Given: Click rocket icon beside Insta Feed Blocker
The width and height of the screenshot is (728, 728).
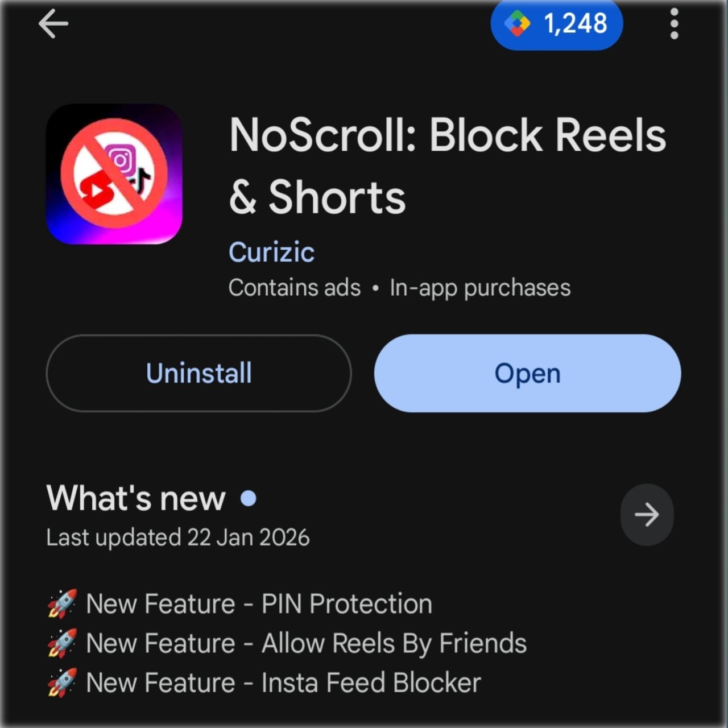Looking at the screenshot, I should point(62,683).
